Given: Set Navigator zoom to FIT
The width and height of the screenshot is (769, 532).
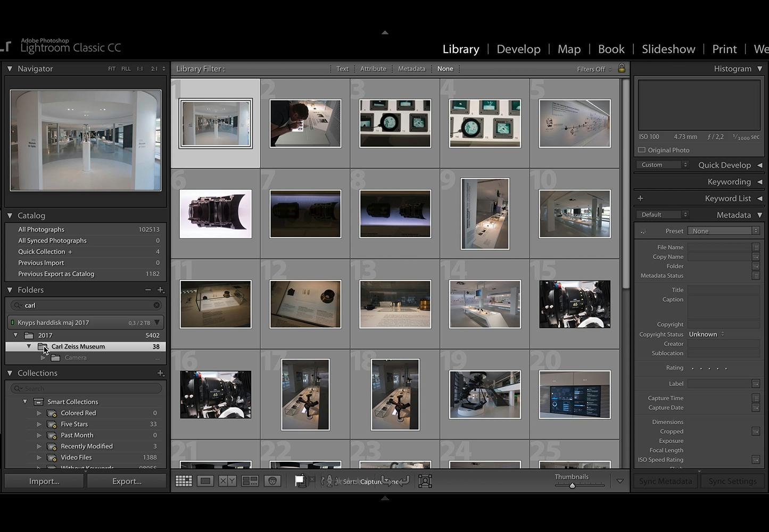Looking at the screenshot, I should [112, 69].
